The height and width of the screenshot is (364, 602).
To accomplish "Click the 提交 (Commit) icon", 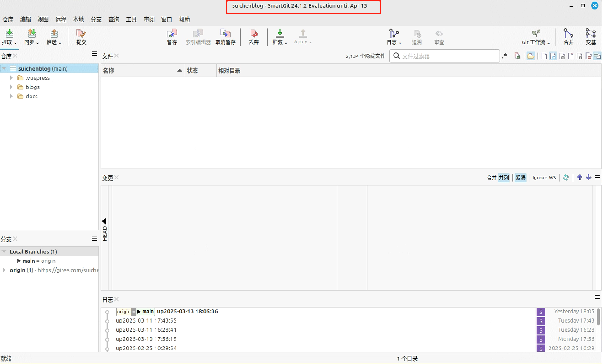I will 81,36.
